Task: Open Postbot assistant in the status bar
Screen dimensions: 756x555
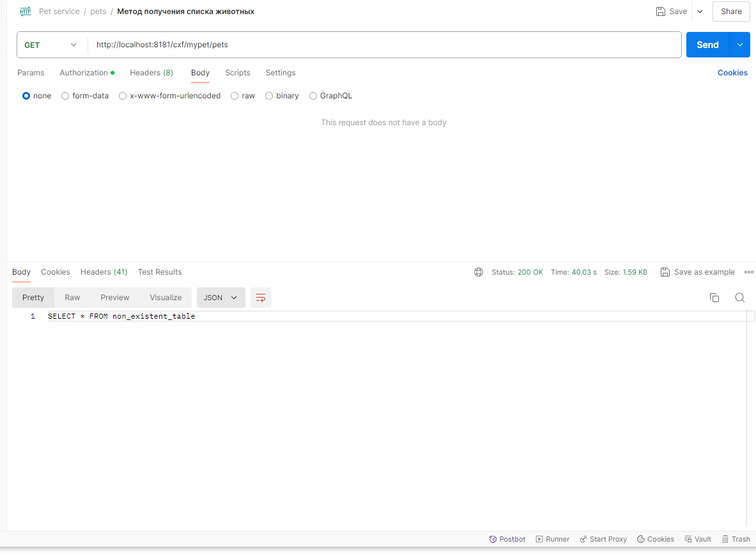Action: 507,539
